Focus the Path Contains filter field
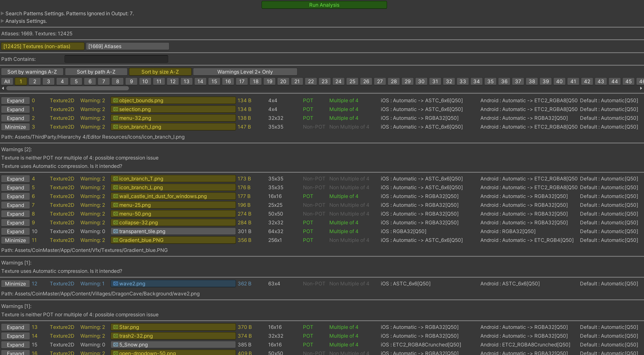The image size is (644, 355). [x=116, y=59]
